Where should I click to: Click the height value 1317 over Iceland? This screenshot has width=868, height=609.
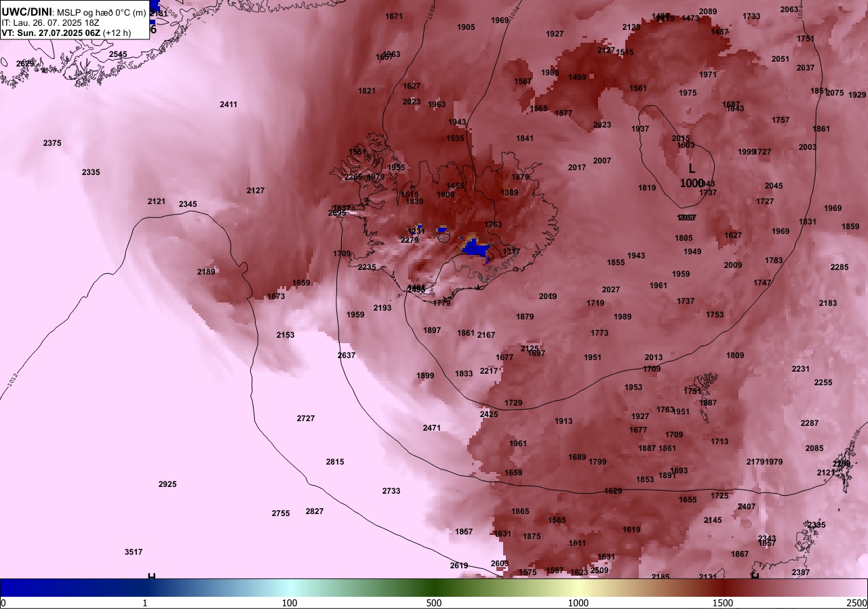(x=511, y=252)
